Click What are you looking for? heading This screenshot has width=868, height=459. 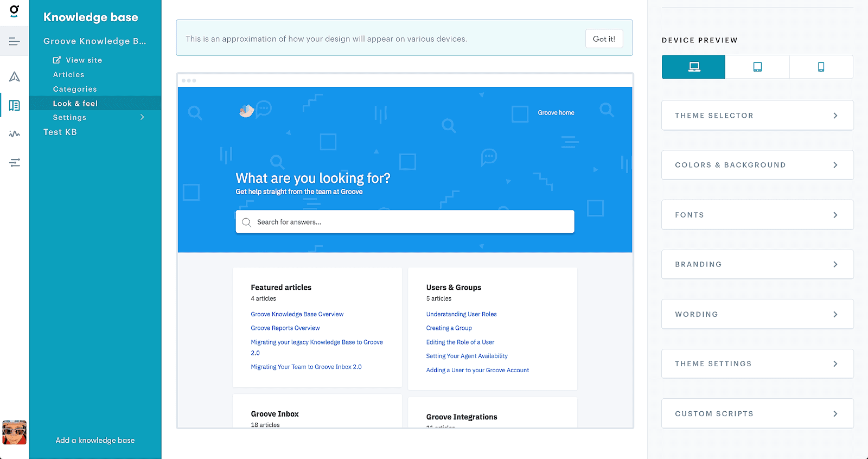313,178
